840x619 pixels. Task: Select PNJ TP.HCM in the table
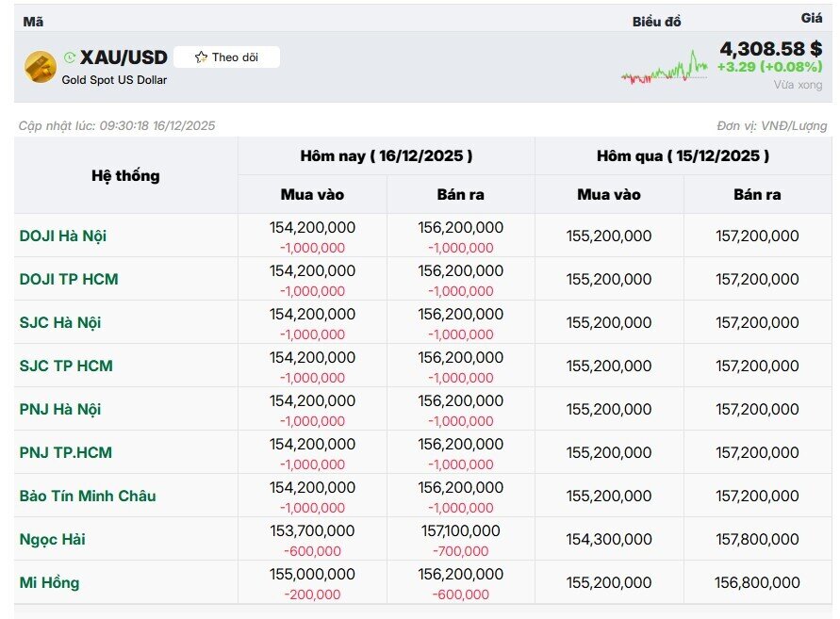coord(66,452)
